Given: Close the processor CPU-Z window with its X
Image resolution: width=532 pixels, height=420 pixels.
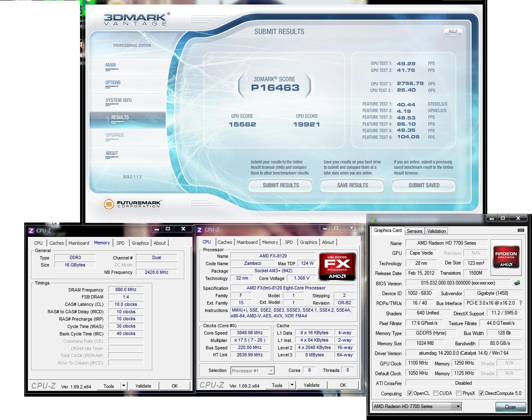Looking at the screenshot, I should pyautogui.click(x=351, y=228).
